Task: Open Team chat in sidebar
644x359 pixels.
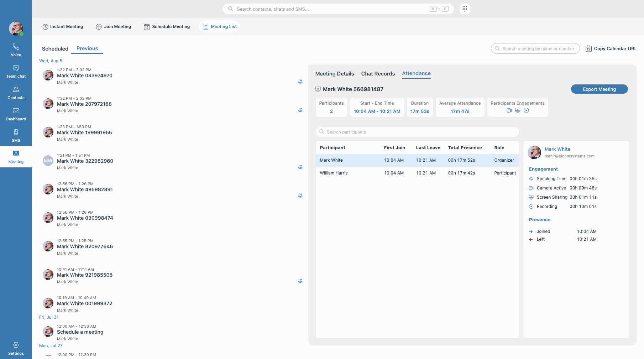Action: 16,72
